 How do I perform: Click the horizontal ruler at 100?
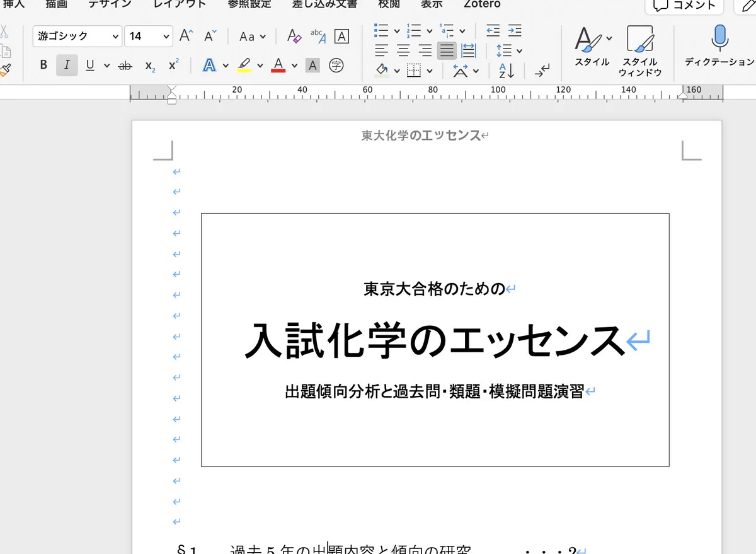(x=498, y=90)
